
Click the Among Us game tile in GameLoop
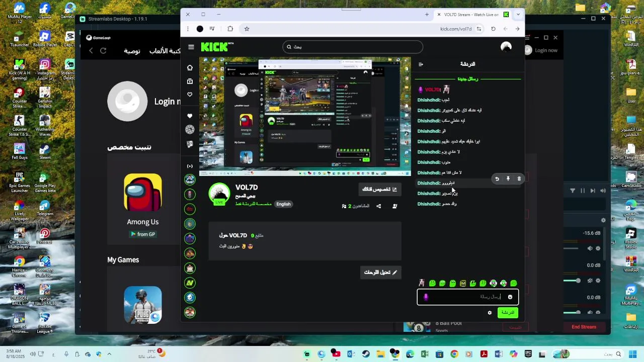point(143,200)
